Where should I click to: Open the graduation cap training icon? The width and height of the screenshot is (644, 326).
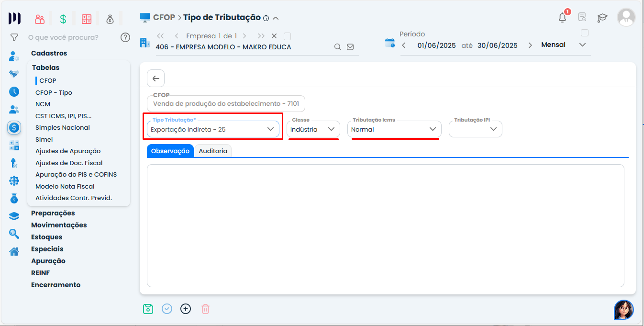[602, 18]
